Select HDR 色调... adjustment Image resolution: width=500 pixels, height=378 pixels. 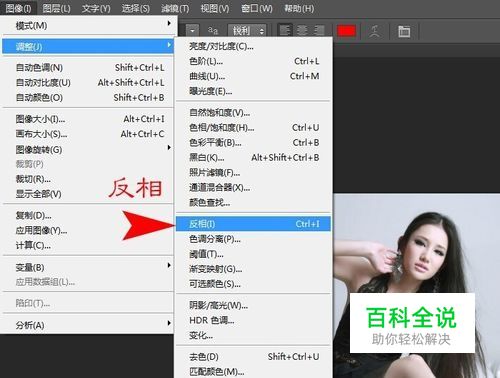coord(253,320)
